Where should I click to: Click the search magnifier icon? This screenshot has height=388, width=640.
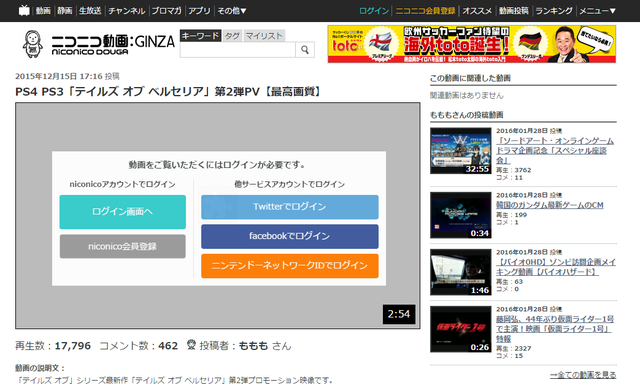[x=305, y=50]
